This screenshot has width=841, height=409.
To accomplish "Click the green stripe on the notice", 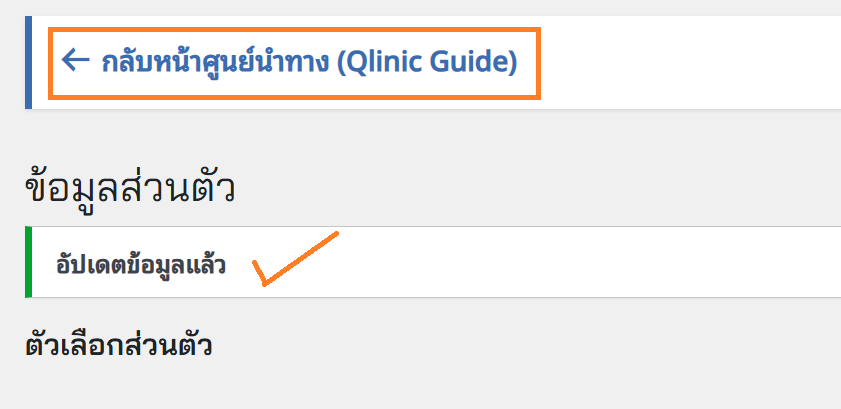I will (x=28, y=262).
